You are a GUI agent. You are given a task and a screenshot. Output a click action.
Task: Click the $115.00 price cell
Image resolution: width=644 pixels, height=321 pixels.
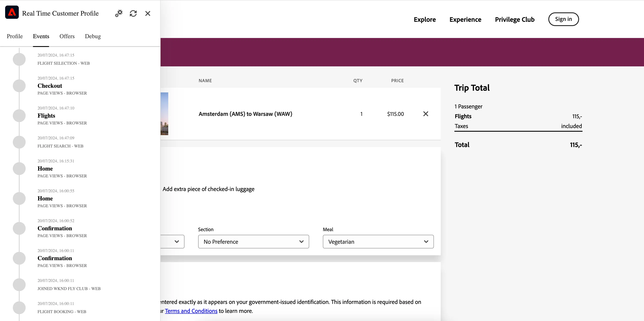point(395,114)
